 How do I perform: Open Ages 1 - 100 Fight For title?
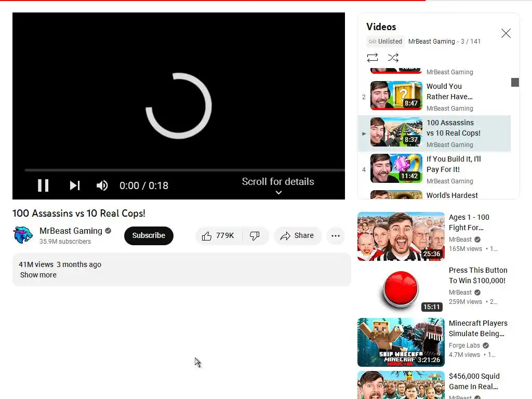pos(469,222)
